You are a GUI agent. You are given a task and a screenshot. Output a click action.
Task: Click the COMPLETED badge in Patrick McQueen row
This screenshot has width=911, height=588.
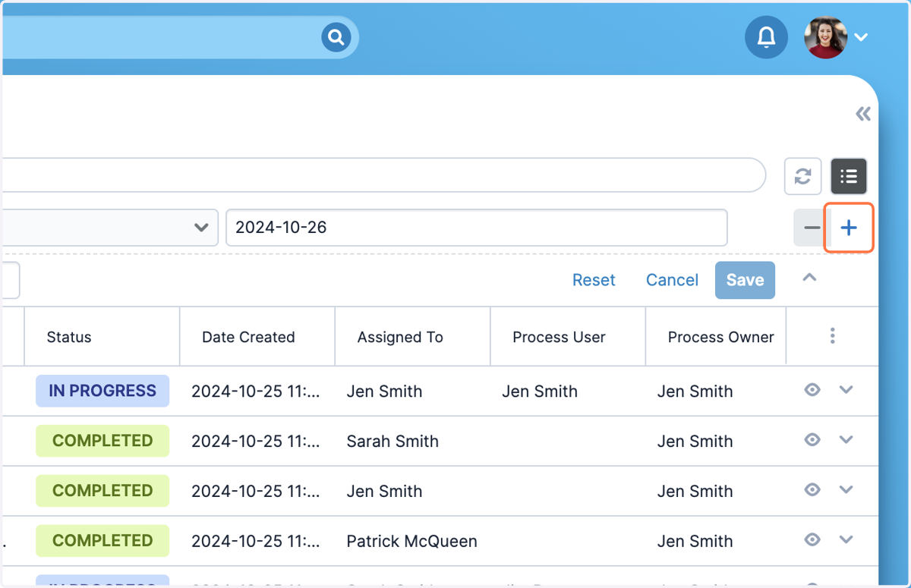(x=102, y=541)
